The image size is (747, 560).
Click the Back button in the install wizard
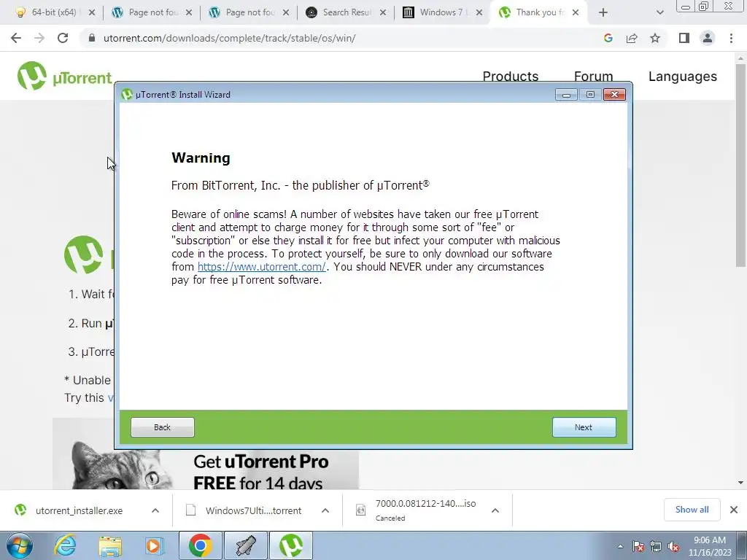(163, 427)
